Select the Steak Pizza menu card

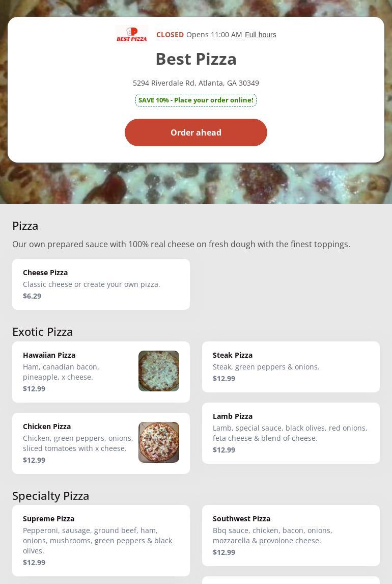291,367
